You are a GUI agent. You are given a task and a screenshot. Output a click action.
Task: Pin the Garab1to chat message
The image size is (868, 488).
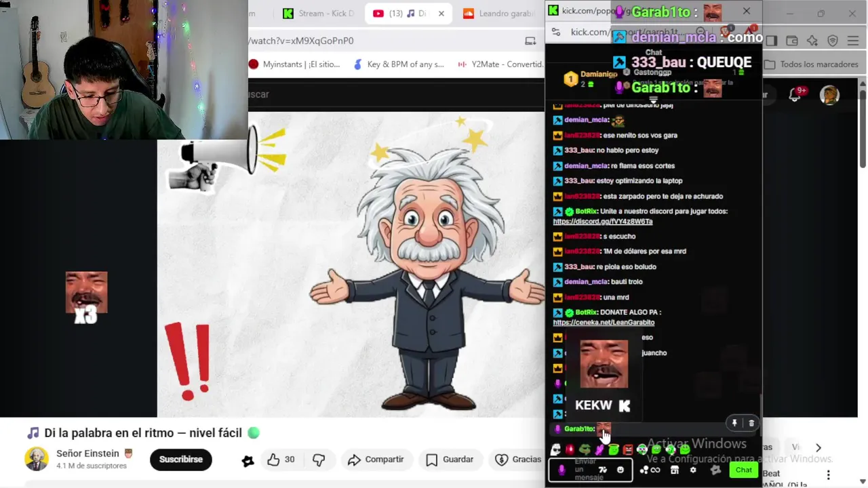click(734, 423)
